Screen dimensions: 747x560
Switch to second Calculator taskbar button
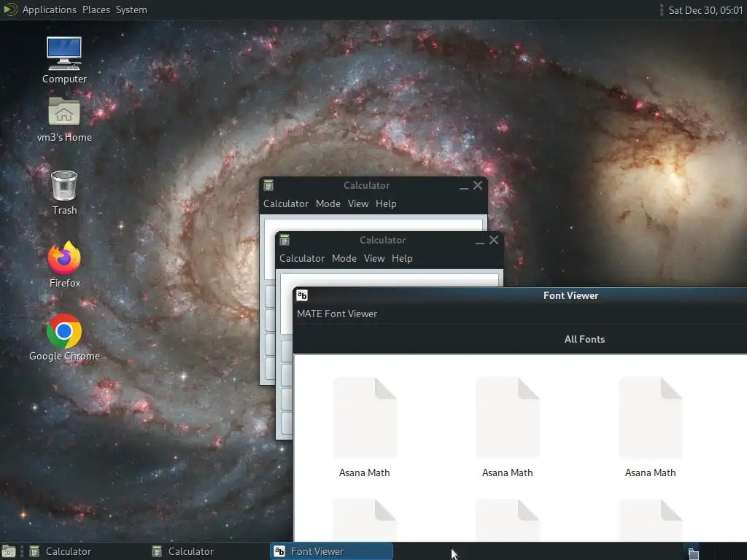[209, 551]
